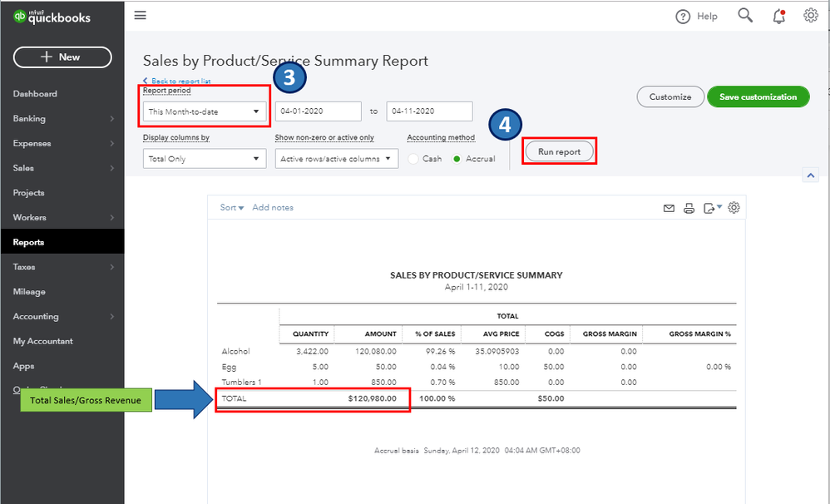
Task: Open Active rows/active columns dropdown
Action: click(336, 159)
